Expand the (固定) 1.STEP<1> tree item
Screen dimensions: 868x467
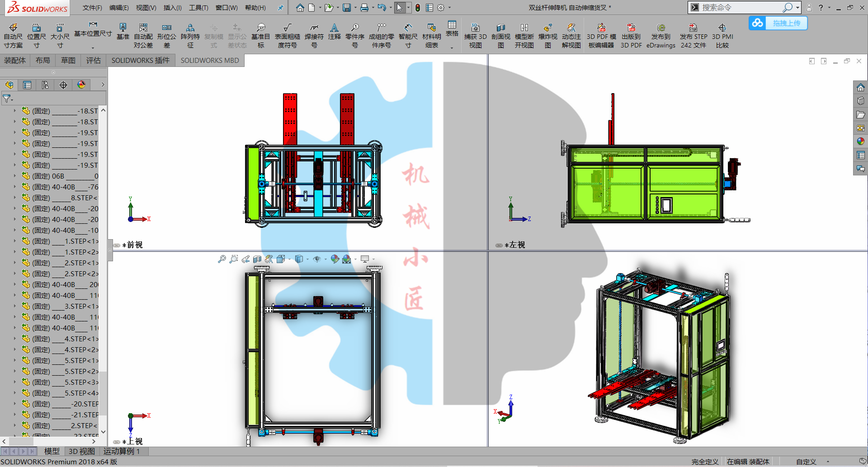coord(14,241)
